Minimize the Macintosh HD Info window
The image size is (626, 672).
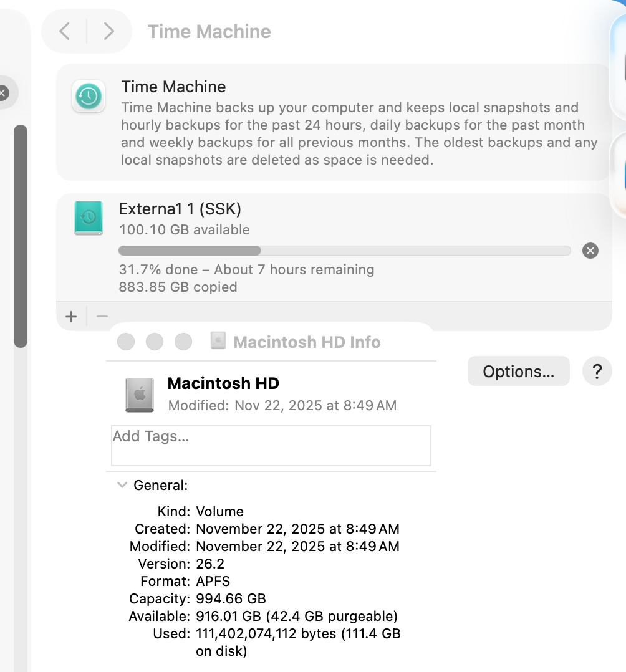(155, 342)
